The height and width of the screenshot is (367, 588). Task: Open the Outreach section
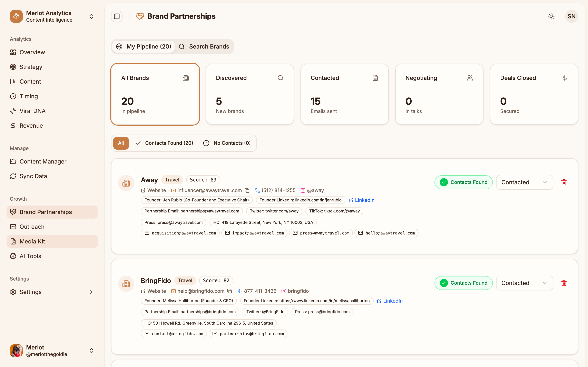[x=32, y=227]
